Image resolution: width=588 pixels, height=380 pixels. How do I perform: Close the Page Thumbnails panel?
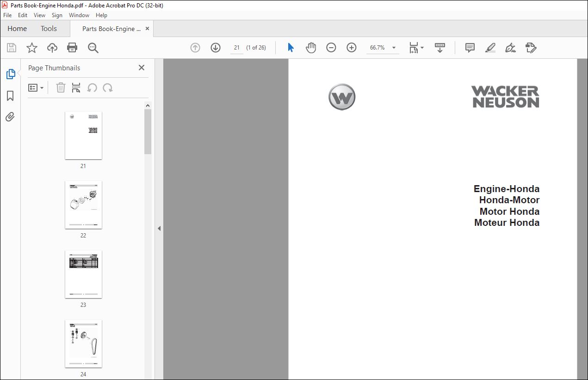click(x=142, y=68)
